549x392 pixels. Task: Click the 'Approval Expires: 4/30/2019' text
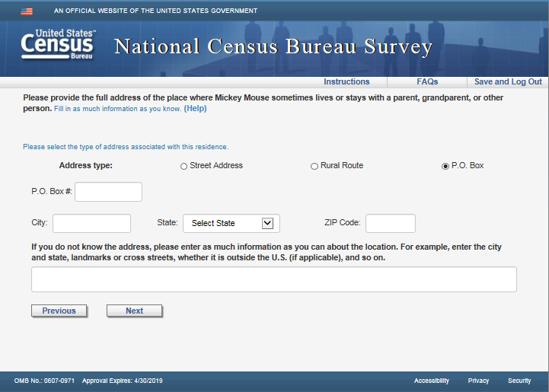point(122,381)
